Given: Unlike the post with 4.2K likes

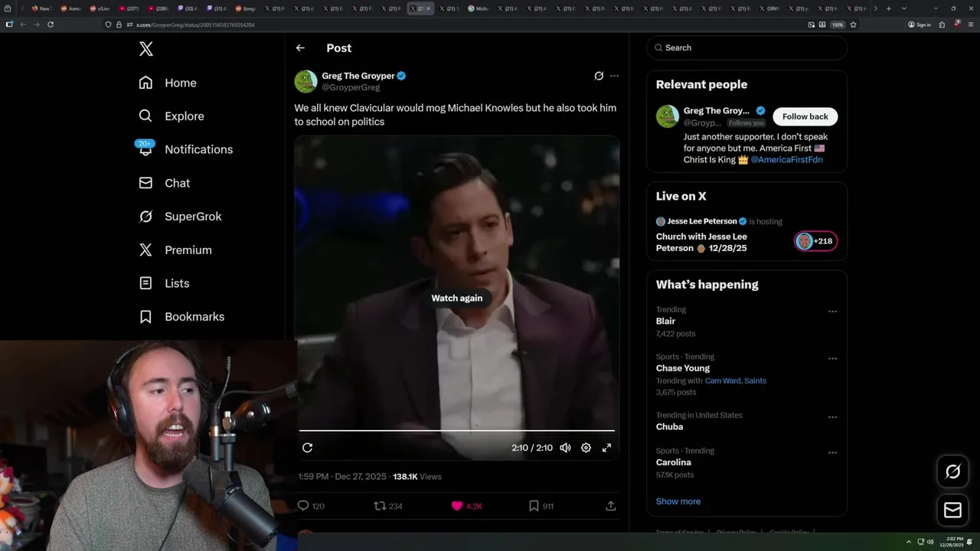Looking at the screenshot, I should [466, 506].
